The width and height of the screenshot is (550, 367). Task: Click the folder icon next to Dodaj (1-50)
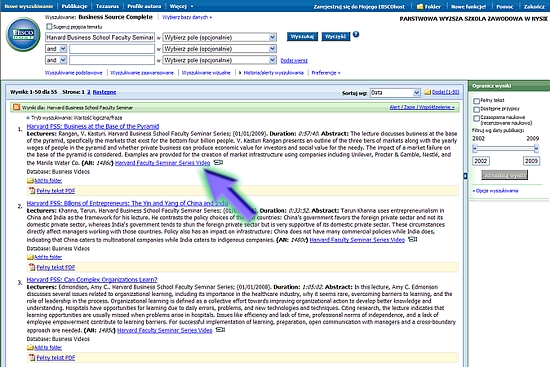(x=427, y=92)
